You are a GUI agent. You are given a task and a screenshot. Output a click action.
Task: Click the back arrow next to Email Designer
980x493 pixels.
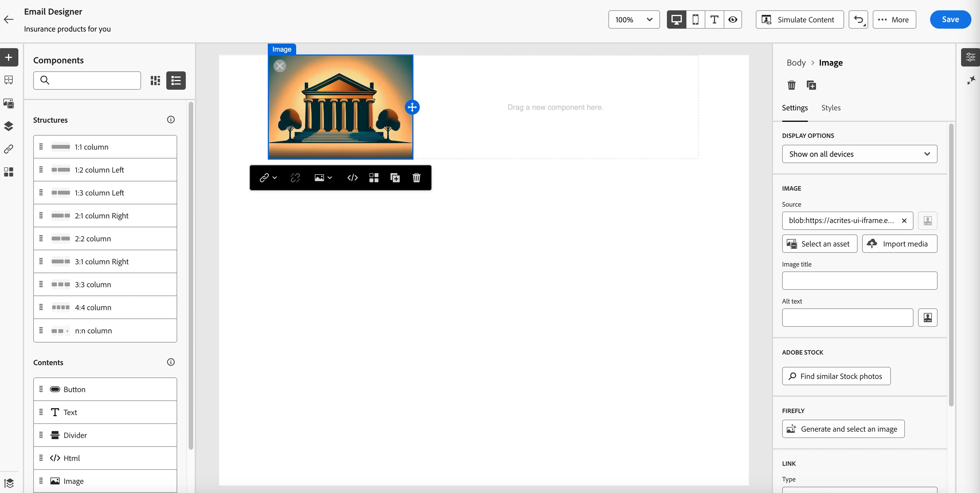pyautogui.click(x=8, y=19)
